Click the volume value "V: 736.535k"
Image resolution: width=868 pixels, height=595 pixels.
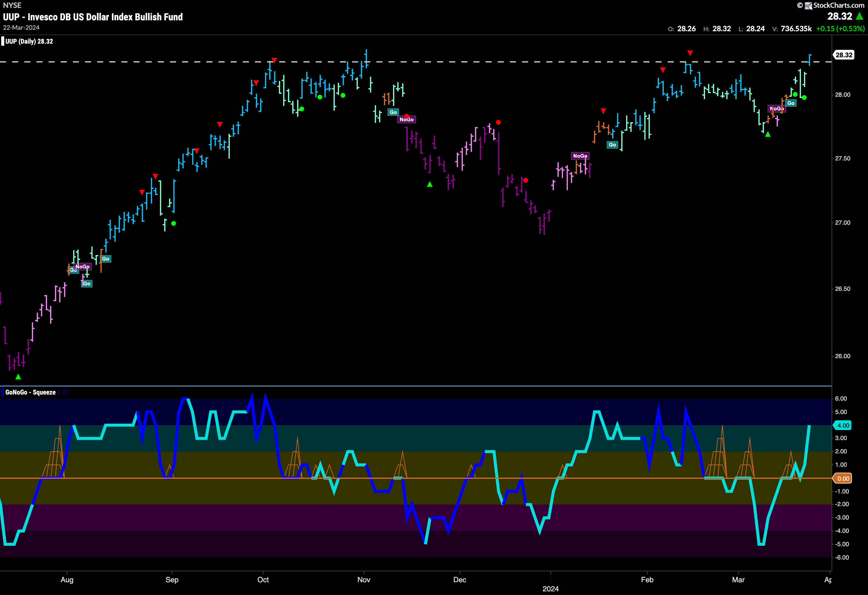tap(792, 29)
